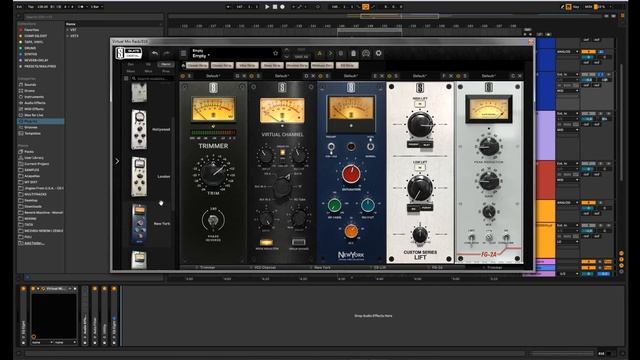The height and width of the screenshot is (360, 640).
Task: Collapse the module browser with the side arrow
Action: (x=117, y=161)
